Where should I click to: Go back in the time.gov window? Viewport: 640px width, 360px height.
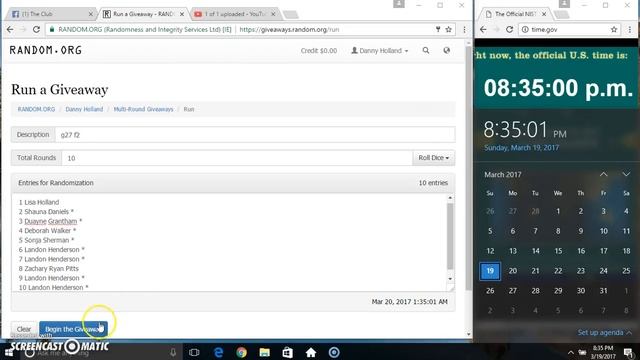click(x=483, y=29)
